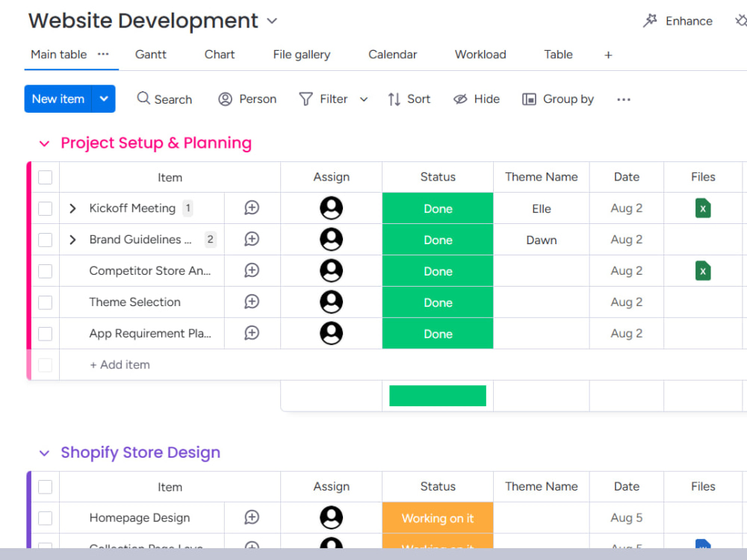Image resolution: width=747 pixels, height=560 pixels.
Task: Click the Group by icon
Action: click(529, 99)
